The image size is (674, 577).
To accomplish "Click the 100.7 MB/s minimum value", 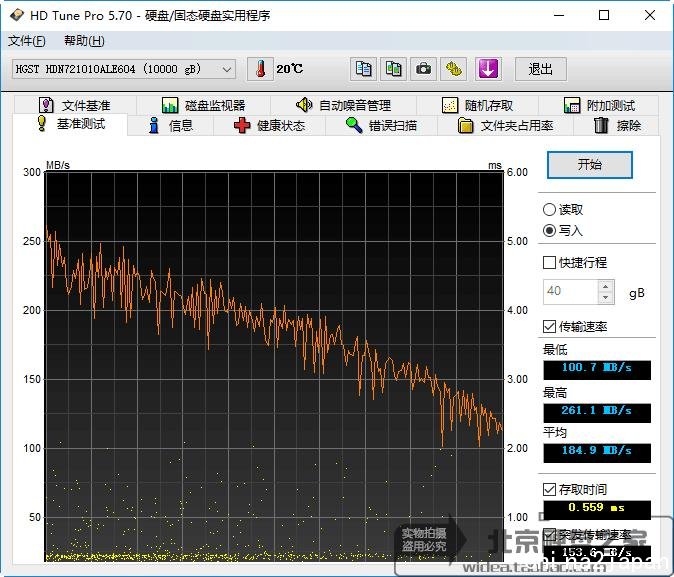I will (x=597, y=368).
